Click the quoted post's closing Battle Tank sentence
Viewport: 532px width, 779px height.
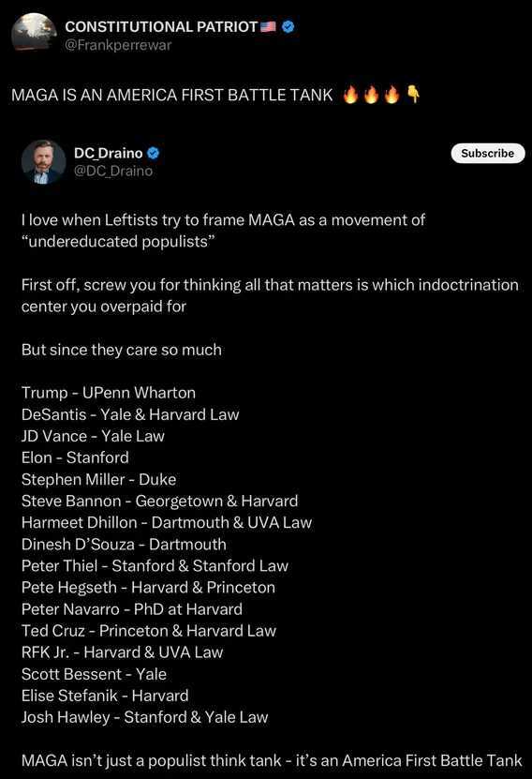click(x=272, y=760)
